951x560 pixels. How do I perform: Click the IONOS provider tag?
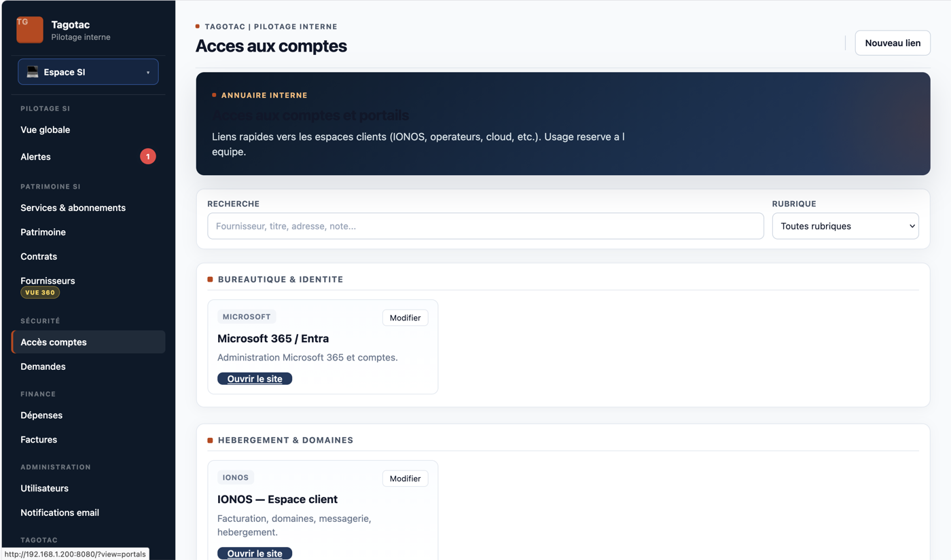pos(236,478)
